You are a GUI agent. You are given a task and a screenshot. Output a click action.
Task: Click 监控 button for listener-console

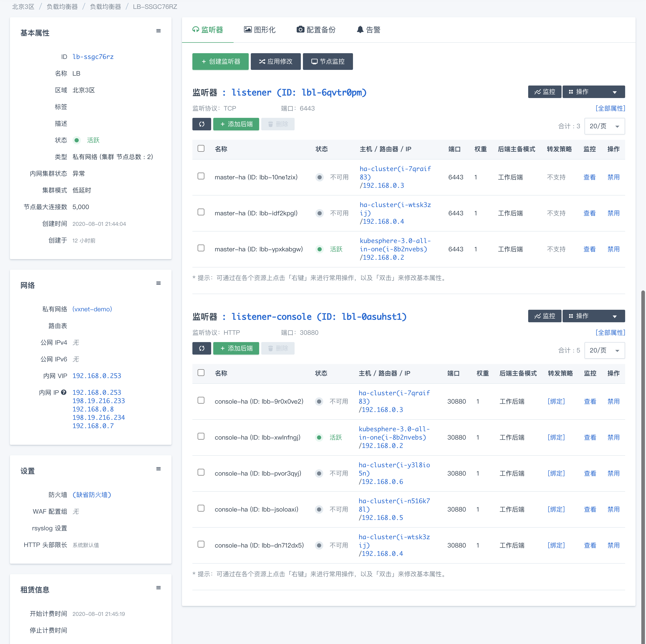pyautogui.click(x=544, y=316)
